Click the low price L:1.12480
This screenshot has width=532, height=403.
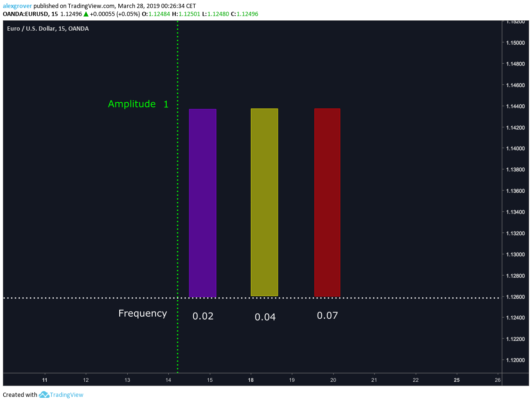[215, 14]
